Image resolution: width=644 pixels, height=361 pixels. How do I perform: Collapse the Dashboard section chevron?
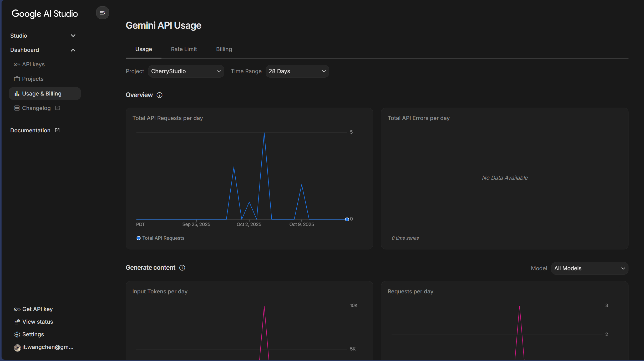click(x=73, y=50)
